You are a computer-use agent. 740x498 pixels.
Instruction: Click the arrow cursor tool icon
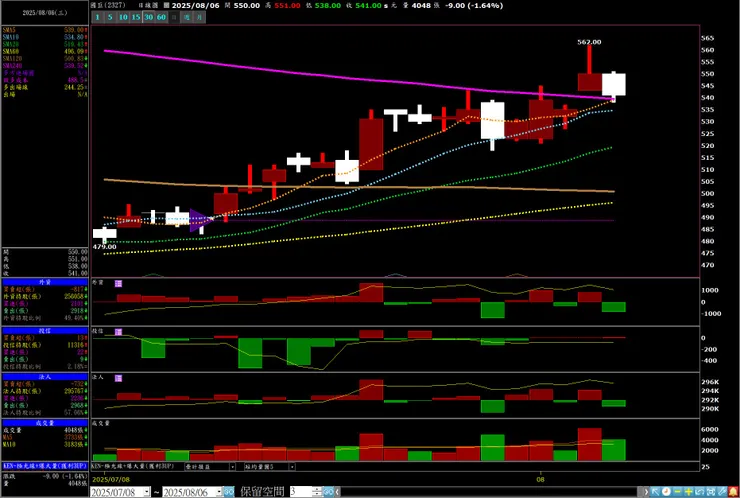pos(655,492)
